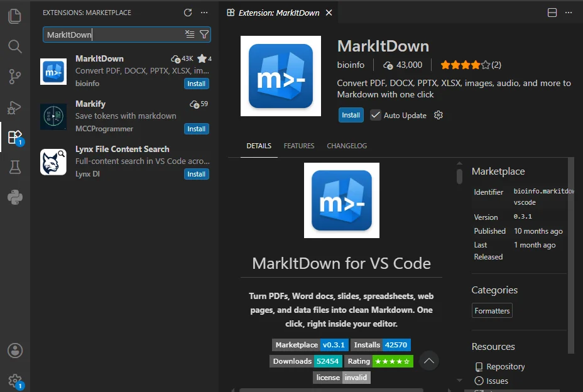Image resolution: width=583 pixels, height=392 pixels.
Task: Click the Rating stars badge
Action: coord(378,361)
